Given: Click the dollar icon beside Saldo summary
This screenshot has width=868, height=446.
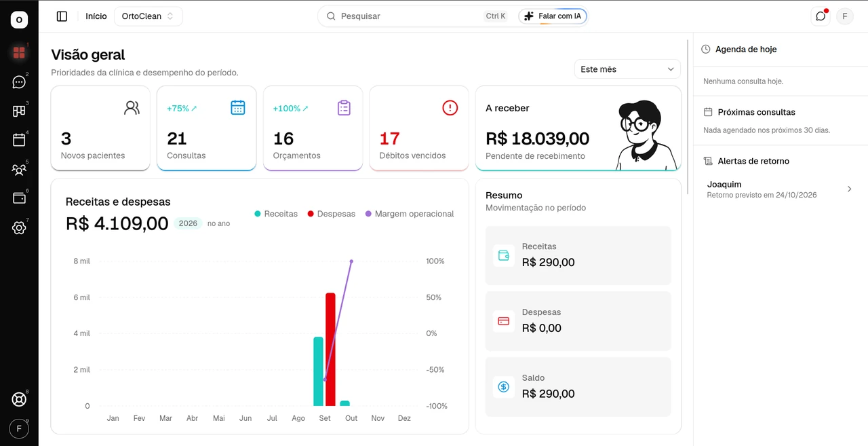Looking at the screenshot, I should point(504,387).
